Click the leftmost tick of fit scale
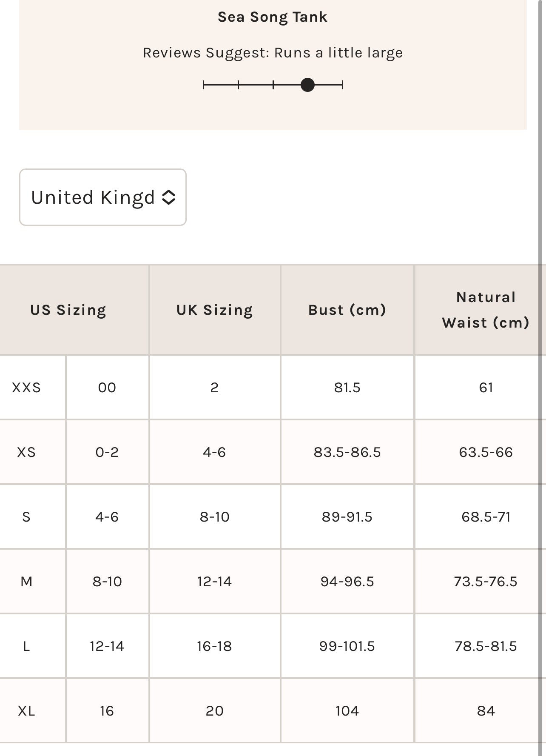The width and height of the screenshot is (546, 756). click(204, 85)
